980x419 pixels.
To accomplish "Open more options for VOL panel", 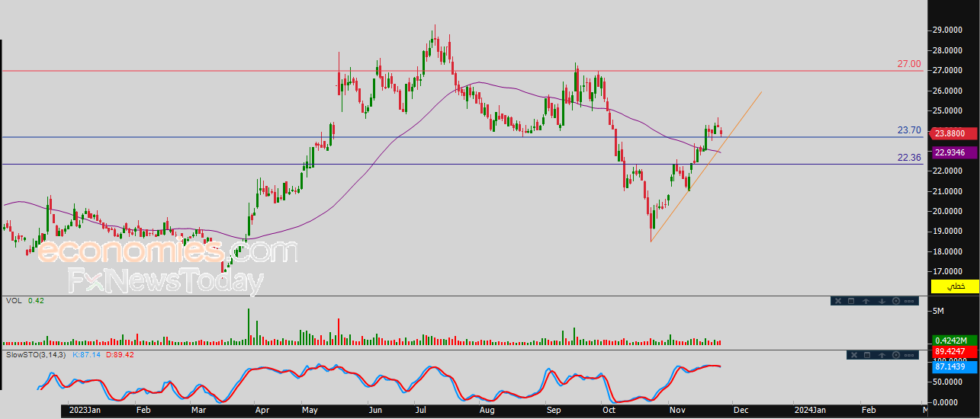I will (909, 301).
